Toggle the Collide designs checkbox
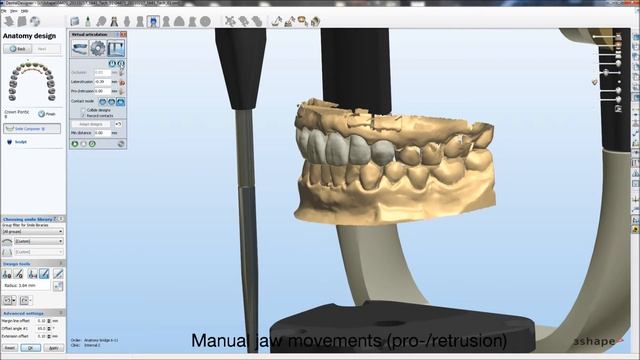This screenshot has height=360, width=640. point(83,110)
